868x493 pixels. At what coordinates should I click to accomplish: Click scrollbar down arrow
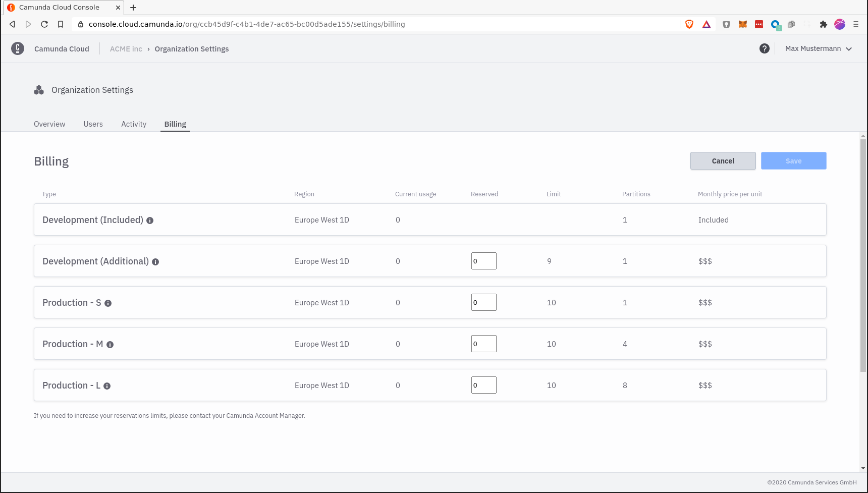click(x=863, y=468)
